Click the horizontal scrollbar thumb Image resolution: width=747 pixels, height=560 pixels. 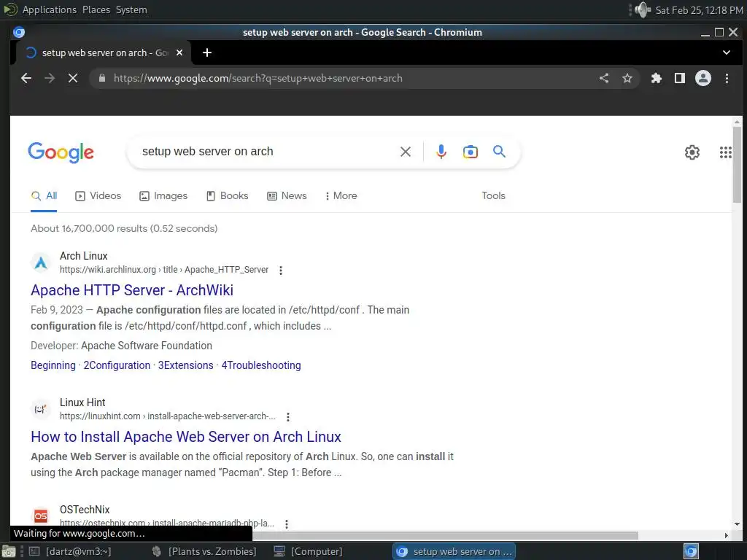pos(445,535)
